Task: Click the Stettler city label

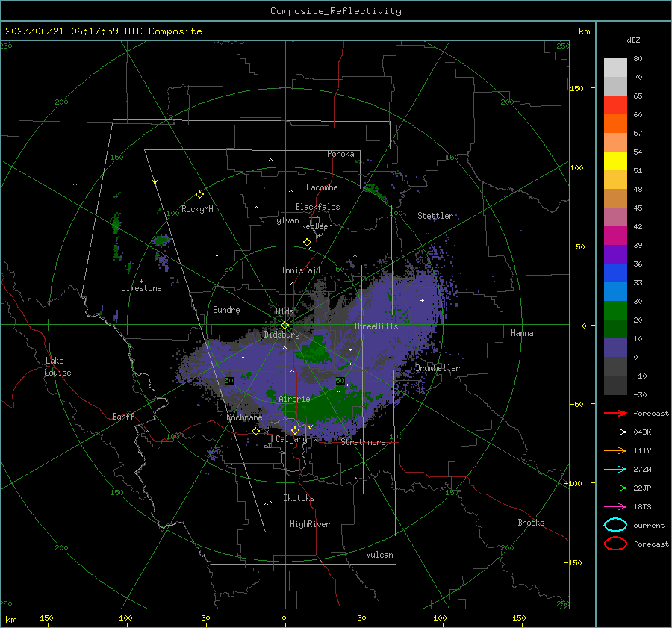Action: point(435,216)
